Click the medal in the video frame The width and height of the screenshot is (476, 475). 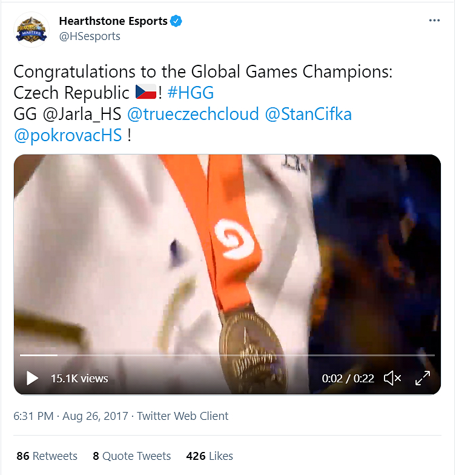point(253,345)
